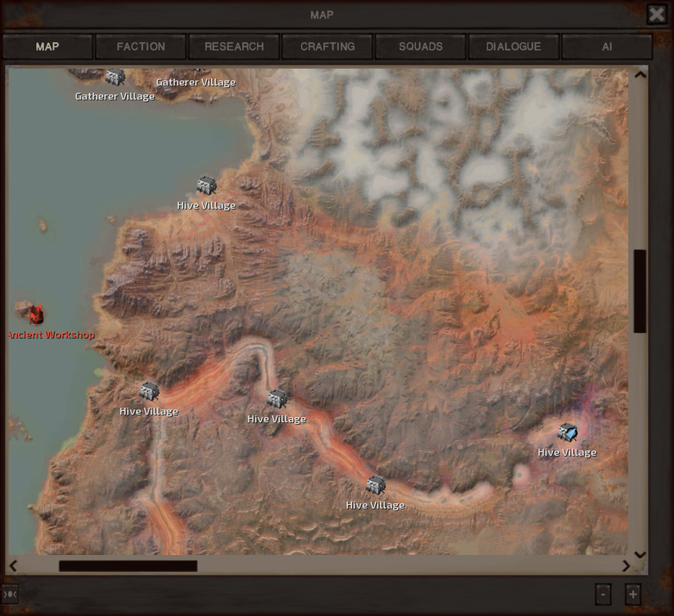The height and width of the screenshot is (616, 674).
Task: Switch to the AI tab
Action: [607, 46]
